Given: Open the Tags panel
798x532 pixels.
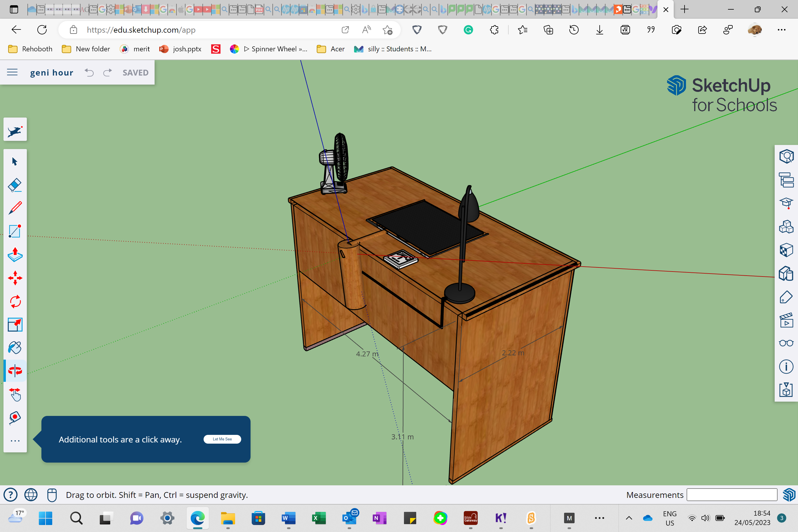Looking at the screenshot, I should coord(786,297).
